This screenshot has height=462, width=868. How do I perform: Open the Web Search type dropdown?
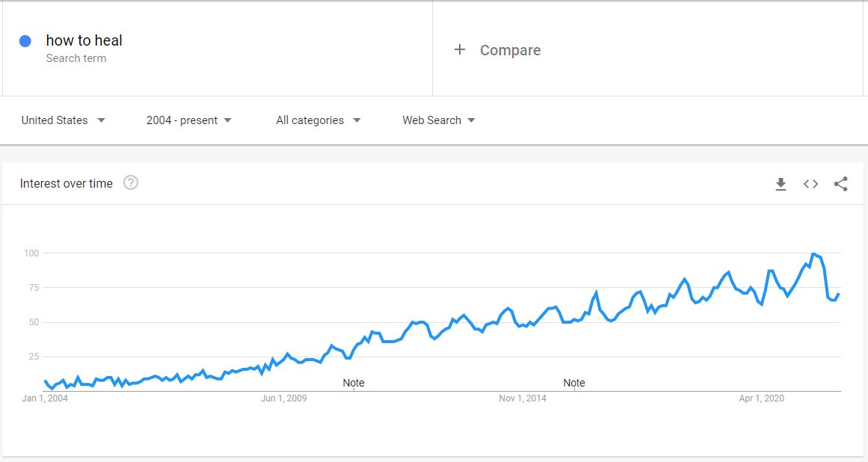coord(438,120)
